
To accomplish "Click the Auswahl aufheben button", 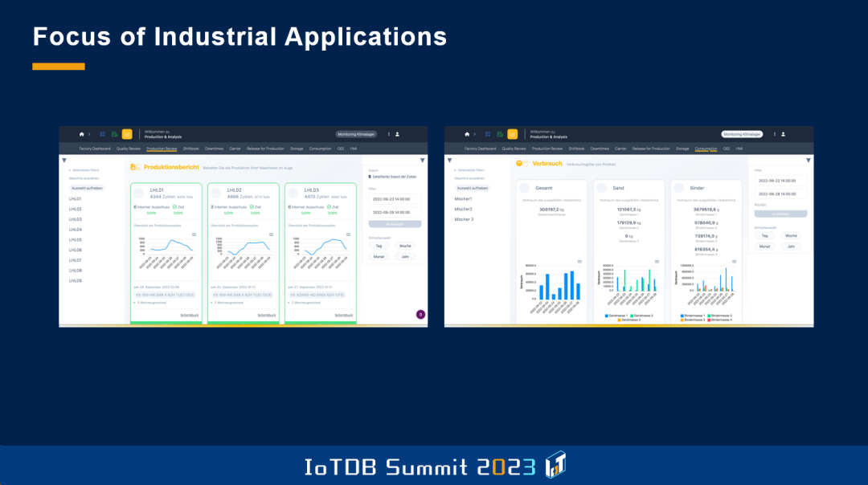I will point(88,187).
